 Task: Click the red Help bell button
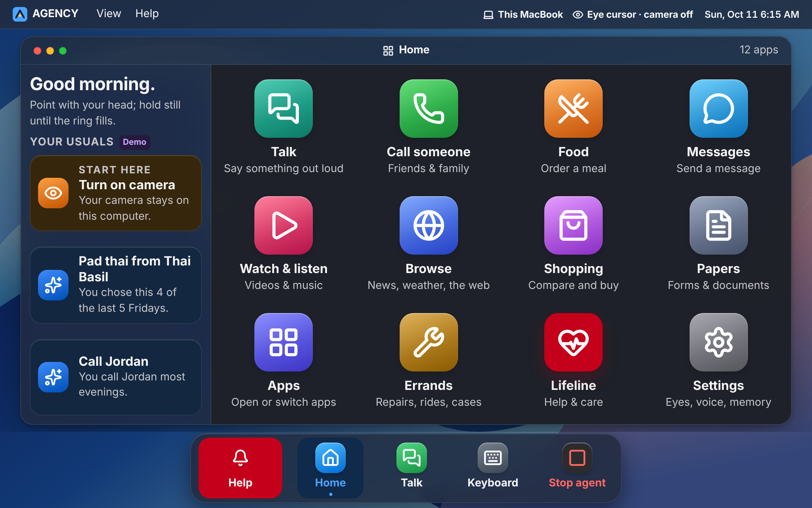pos(240,468)
